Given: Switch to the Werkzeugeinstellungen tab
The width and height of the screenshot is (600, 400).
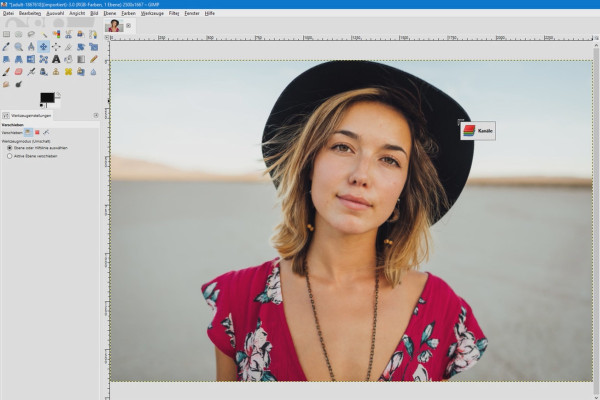Looking at the screenshot, I should point(27,115).
